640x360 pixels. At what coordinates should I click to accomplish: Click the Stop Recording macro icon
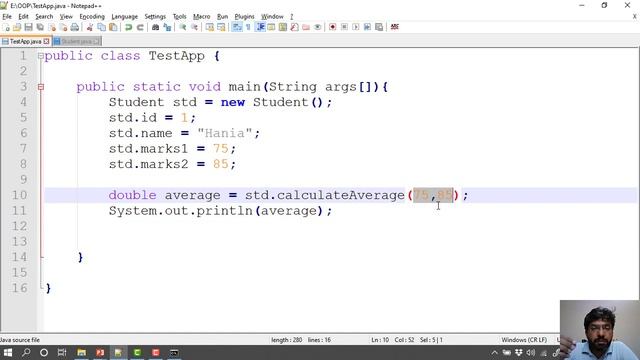pyautogui.click(x=344, y=27)
